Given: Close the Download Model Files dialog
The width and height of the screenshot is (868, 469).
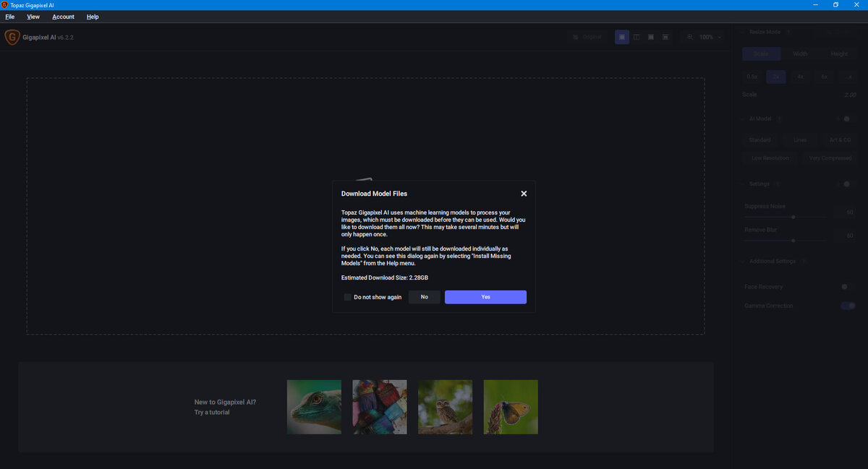Looking at the screenshot, I should point(524,194).
